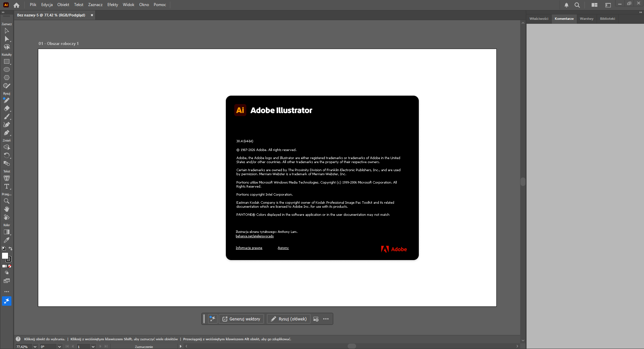Viewport: 644px width, 349px height.
Task: Select the Ellipse shape tool
Action: pyautogui.click(x=7, y=70)
